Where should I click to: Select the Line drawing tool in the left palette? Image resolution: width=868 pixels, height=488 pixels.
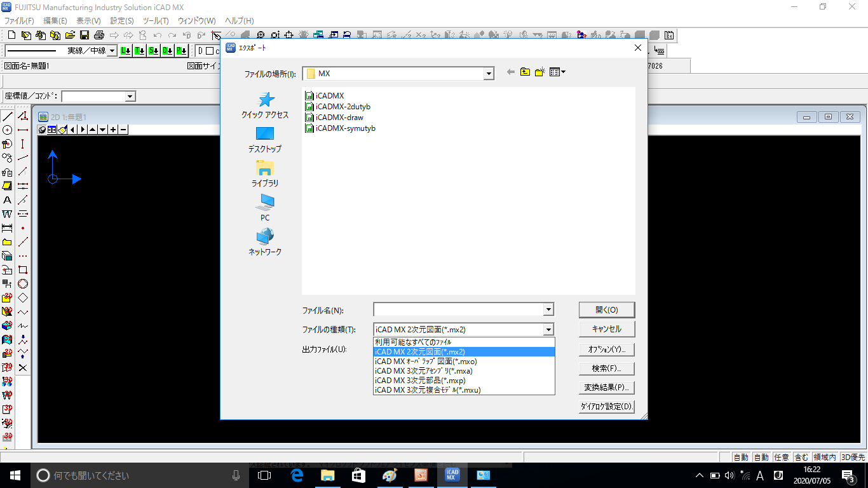(8, 116)
